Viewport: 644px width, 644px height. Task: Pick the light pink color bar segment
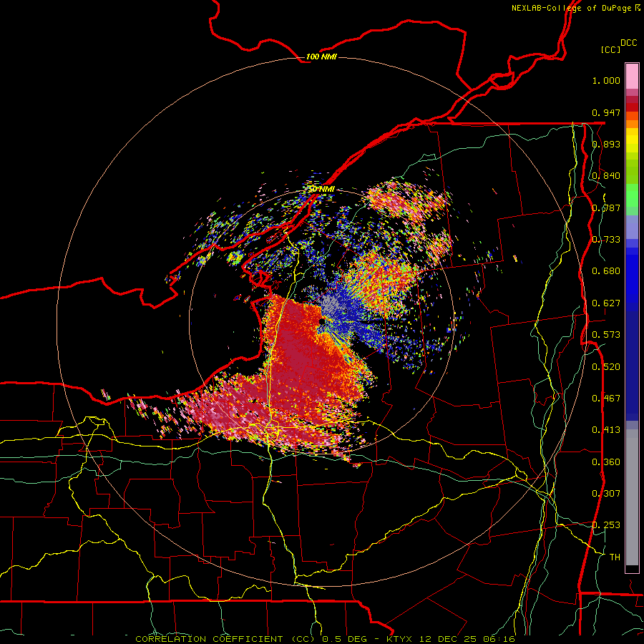point(632,76)
